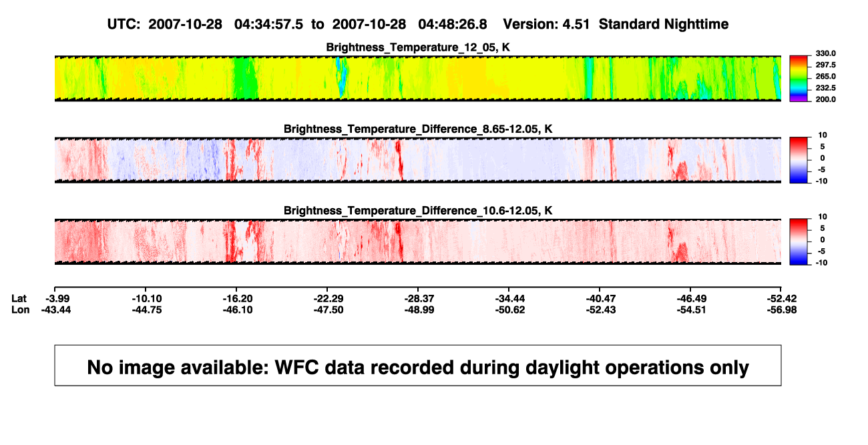Click the 200.0 colorbar label
The image size is (868, 445).
coord(825,99)
